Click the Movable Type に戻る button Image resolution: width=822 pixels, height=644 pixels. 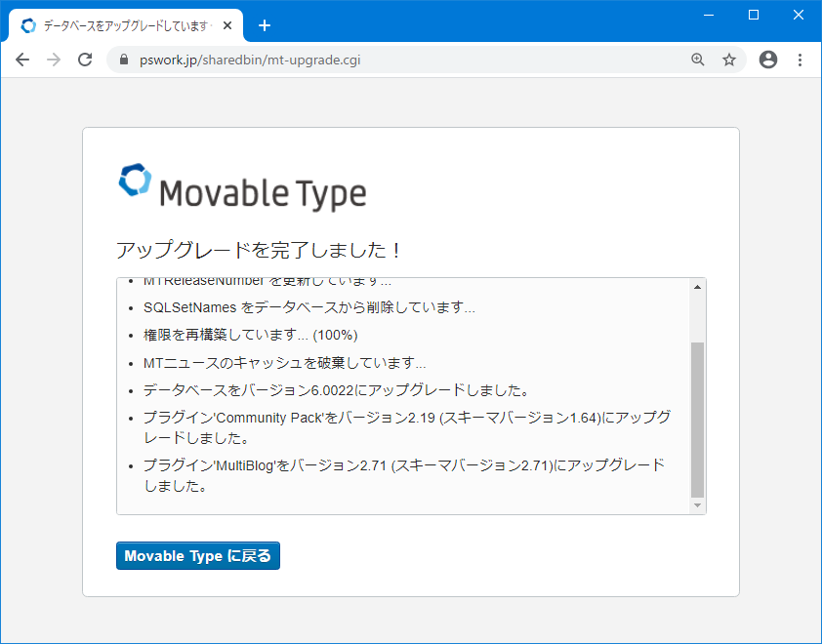pos(198,555)
